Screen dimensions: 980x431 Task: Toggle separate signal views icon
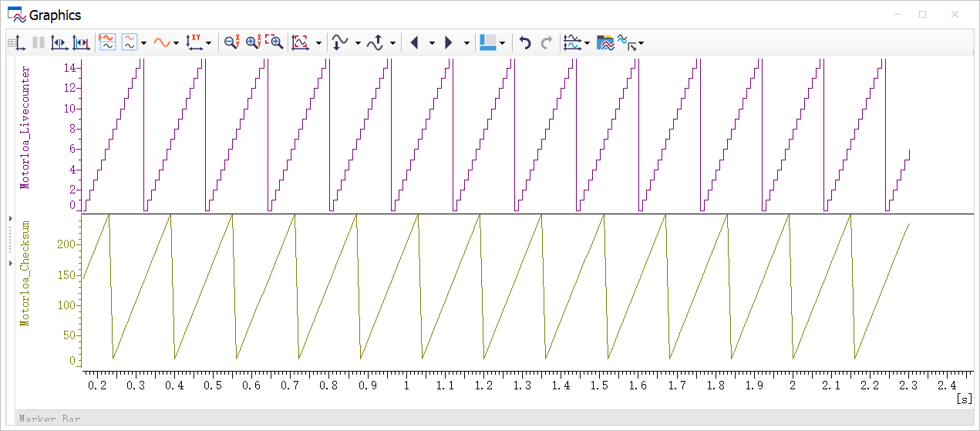coord(107,43)
